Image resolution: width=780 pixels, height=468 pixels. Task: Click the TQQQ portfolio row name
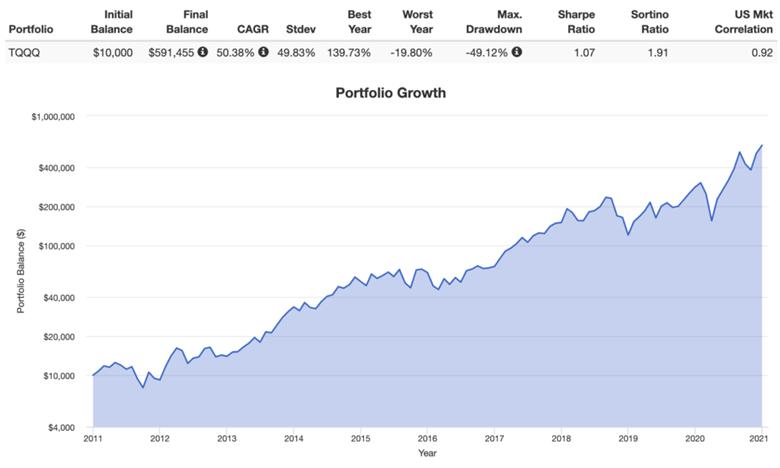pos(24,52)
